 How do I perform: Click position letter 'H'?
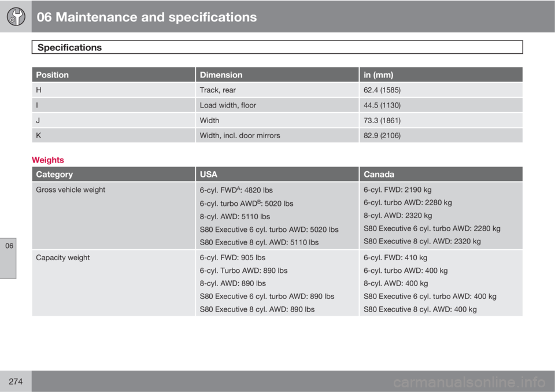39,90
